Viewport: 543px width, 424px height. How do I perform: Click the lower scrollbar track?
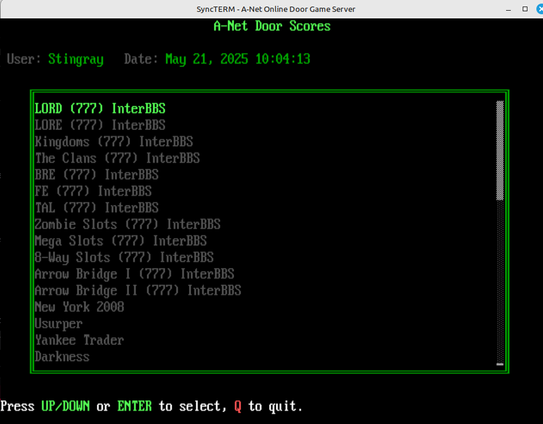[x=500, y=282]
